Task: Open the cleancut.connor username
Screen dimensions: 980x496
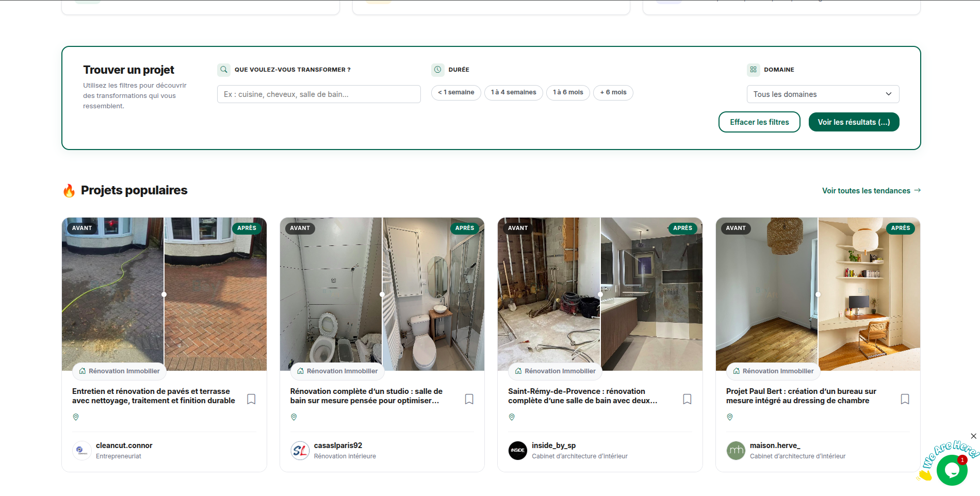Action: tap(124, 445)
